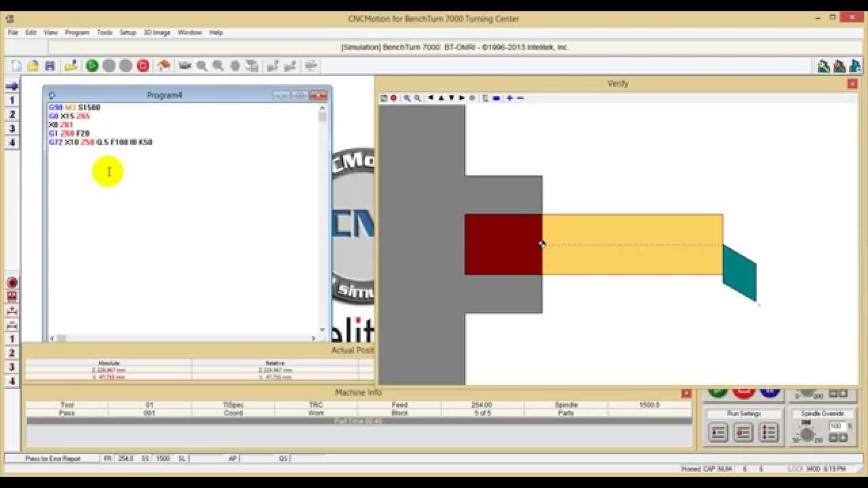Click rightmost user icon in top right toolbar
Viewport: 868px width, 488px height.
coord(856,66)
